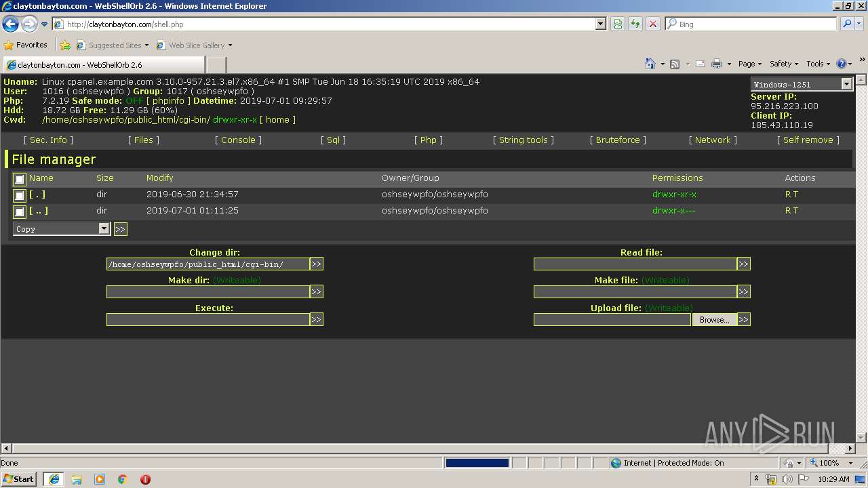Open the Start button
The image size is (868, 488).
[x=19, y=479]
